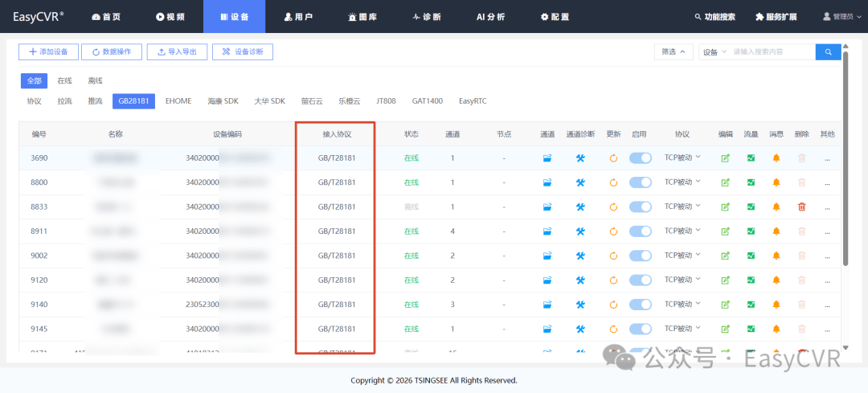Refresh update icon for device 9140
Screen dimensions: 868x393
(613, 305)
